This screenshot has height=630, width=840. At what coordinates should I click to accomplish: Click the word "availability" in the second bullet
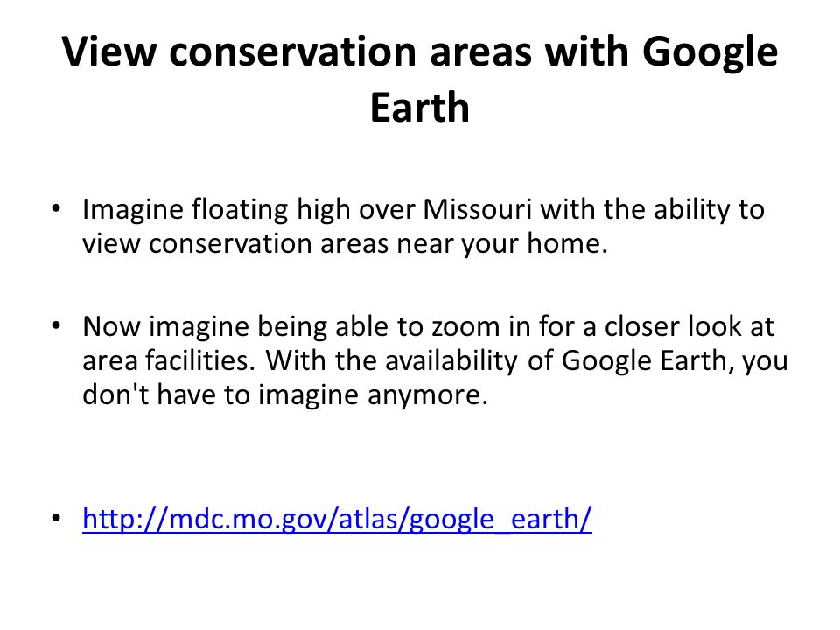451,361
